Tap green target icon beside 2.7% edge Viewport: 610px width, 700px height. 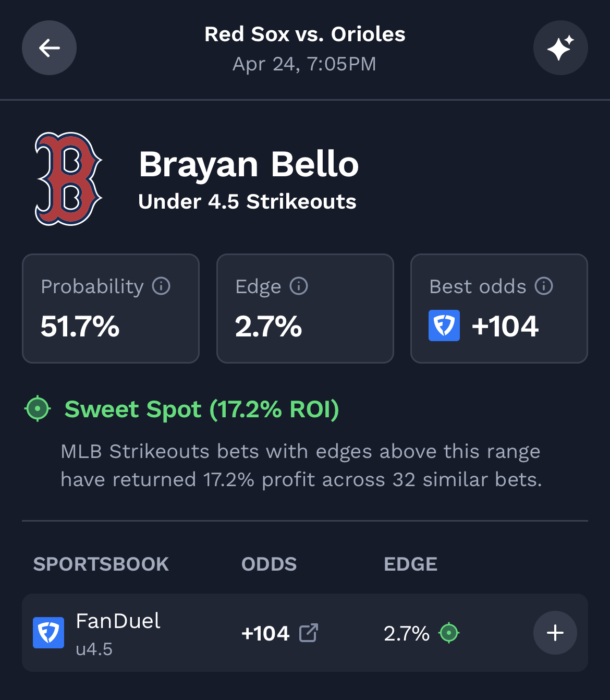(449, 633)
